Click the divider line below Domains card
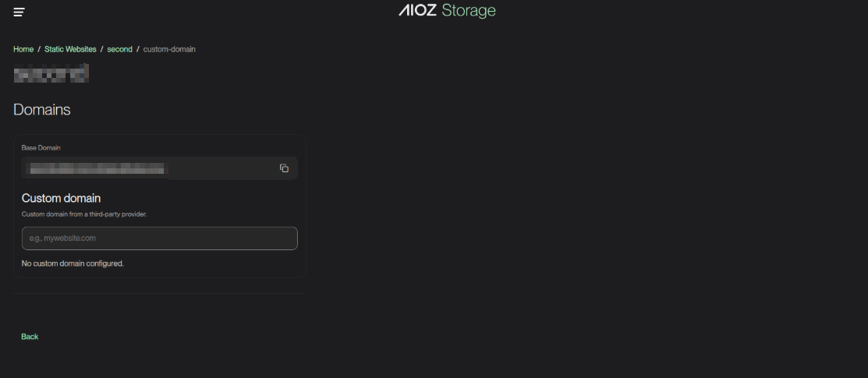Screen dimensions: 868x378 (x=159, y=294)
